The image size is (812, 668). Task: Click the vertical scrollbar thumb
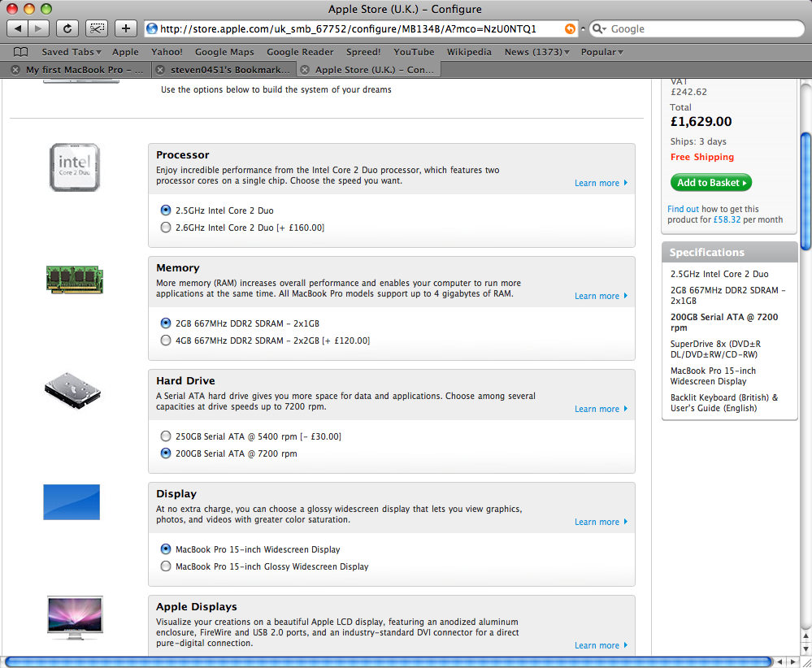tap(805, 191)
